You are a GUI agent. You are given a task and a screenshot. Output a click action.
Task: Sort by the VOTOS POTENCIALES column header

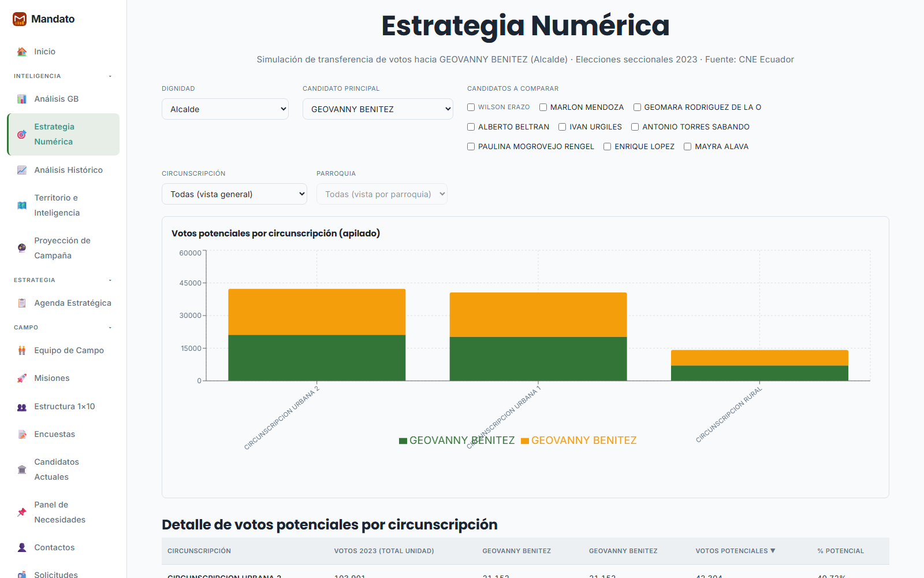pos(735,551)
